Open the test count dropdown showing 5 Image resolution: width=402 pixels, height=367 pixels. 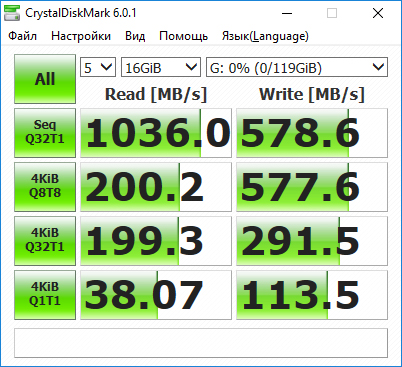point(98,67)
